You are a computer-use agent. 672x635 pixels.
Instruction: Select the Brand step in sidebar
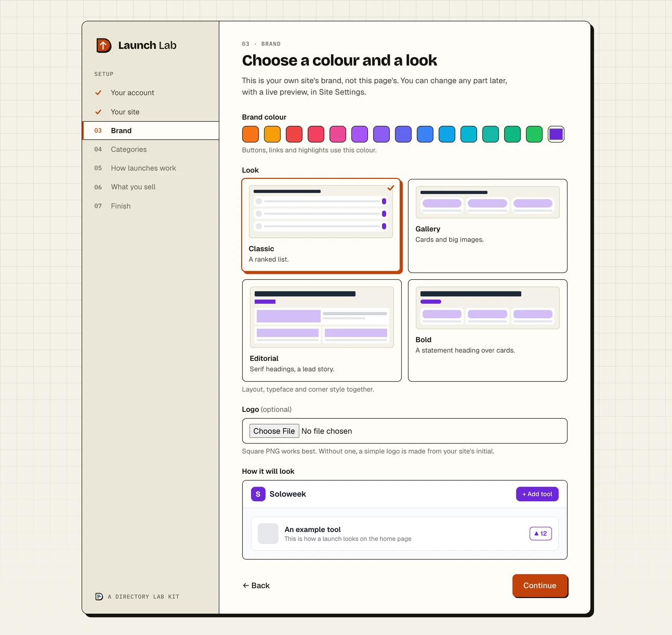click(151, 131)
